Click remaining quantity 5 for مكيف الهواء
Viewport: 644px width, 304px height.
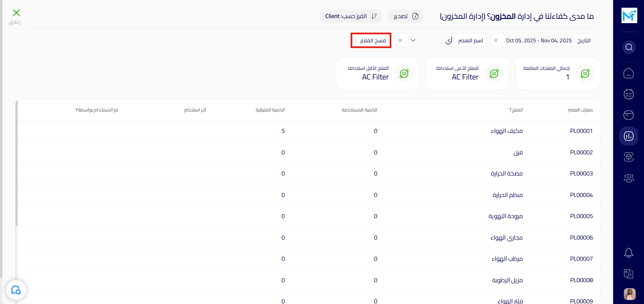pyautogui.click(x=283, y=131)
